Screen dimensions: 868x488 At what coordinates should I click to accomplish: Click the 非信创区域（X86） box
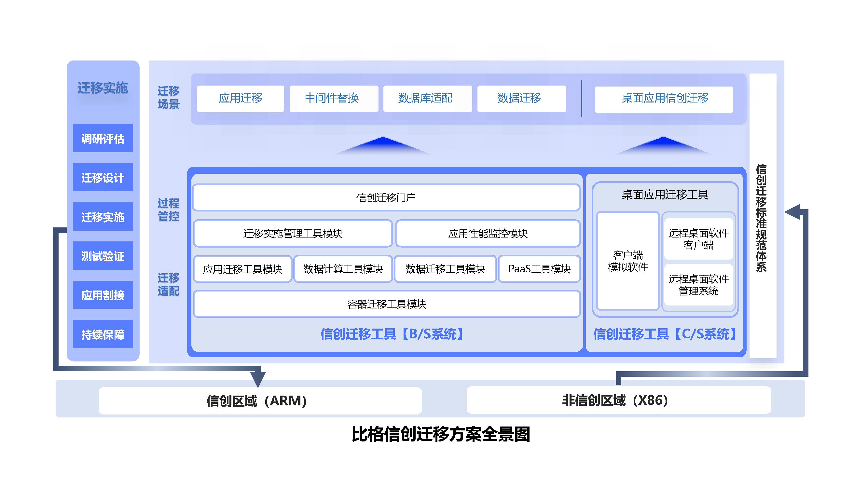pyautogui.click(x=619, y=400)
